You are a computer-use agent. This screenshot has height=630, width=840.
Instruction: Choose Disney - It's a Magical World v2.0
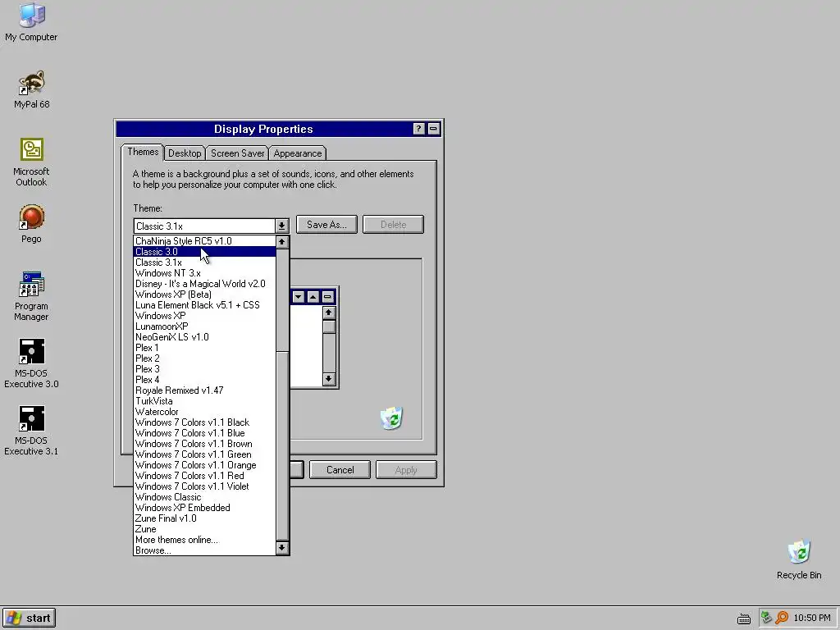coord(204,284)
